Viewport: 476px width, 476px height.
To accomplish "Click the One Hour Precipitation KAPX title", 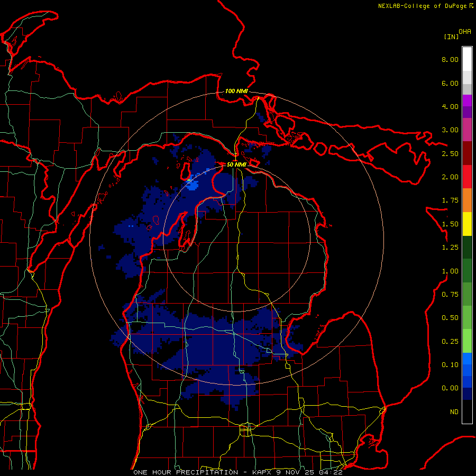I will point(237,472).
